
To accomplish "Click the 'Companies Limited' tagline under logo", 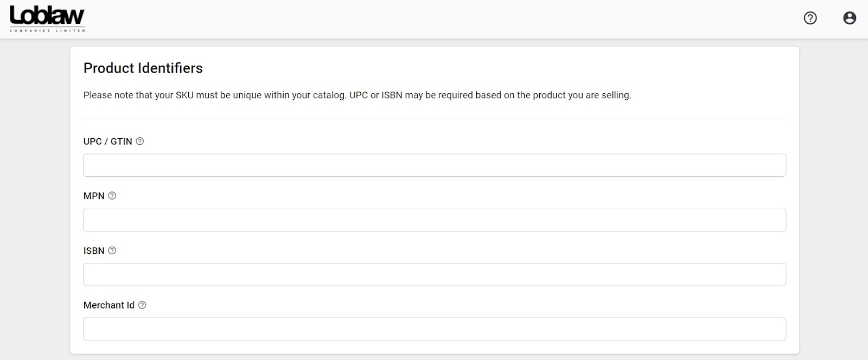I will coord(47,30).
